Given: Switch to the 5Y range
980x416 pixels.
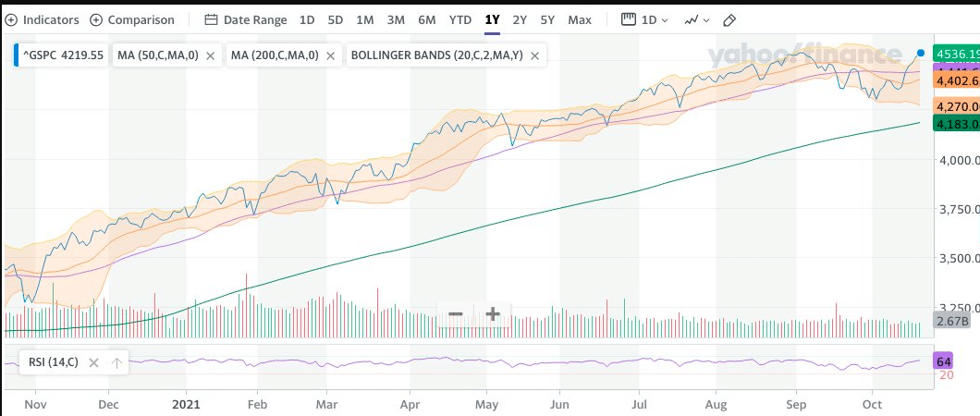Looking at the screenshot, I should pyautogui.click(x=548, y=19).
